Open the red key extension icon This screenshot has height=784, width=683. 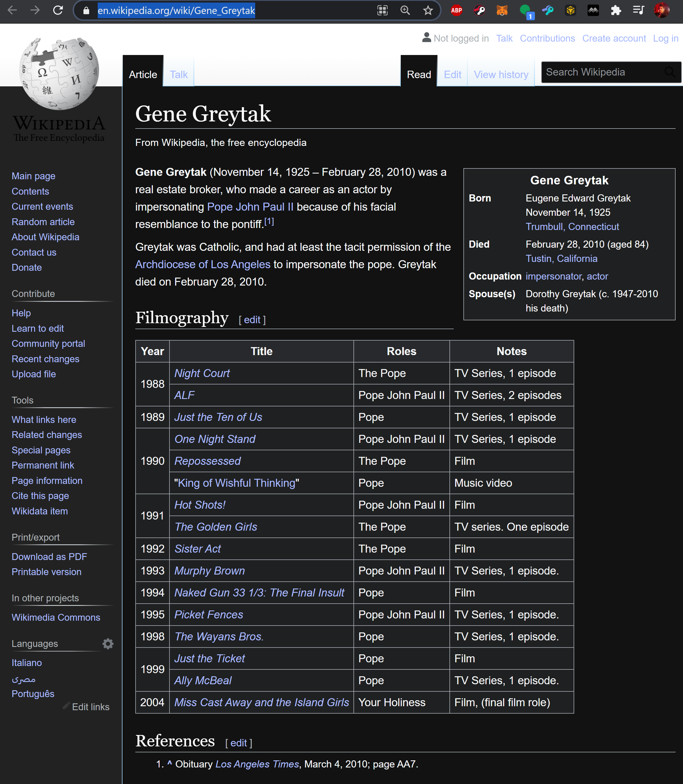pyautogui.click(x=479, y=10)
